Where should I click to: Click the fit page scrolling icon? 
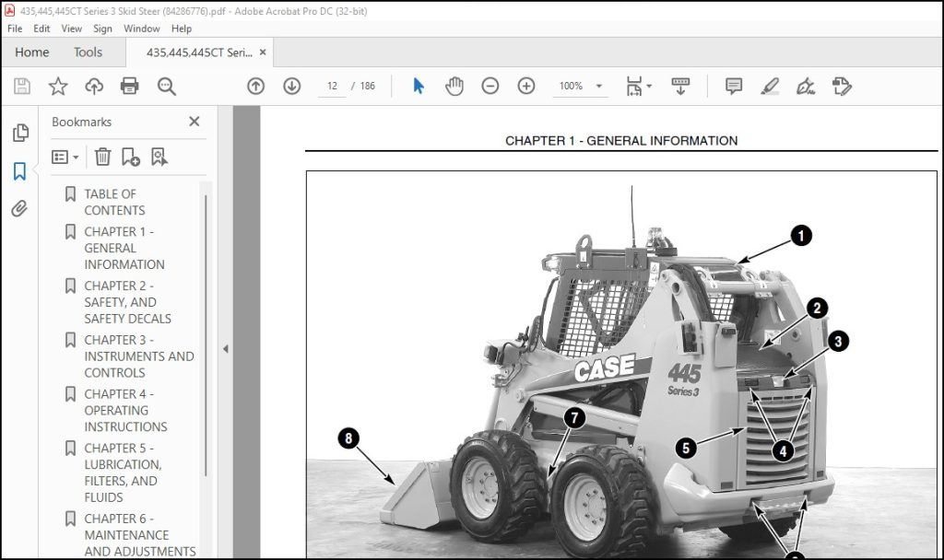(634, 86)
